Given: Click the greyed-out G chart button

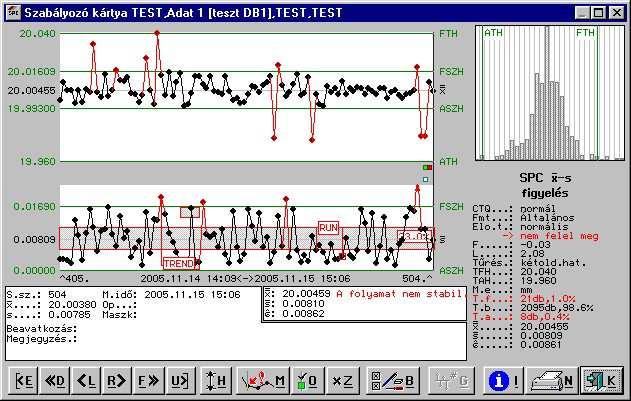Looking at the screenshot, I should 453,380.
